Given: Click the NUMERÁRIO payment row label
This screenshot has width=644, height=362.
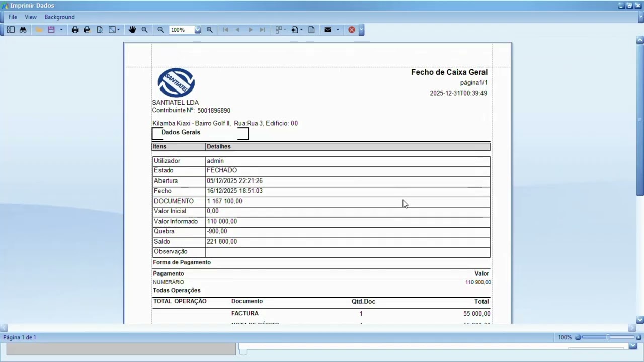Looking at the screenshot, I should 169,282.
